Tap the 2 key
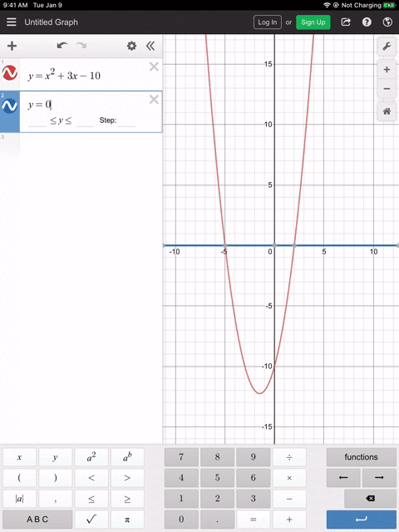This screenshot has width=399, height=532. (217, 499)
